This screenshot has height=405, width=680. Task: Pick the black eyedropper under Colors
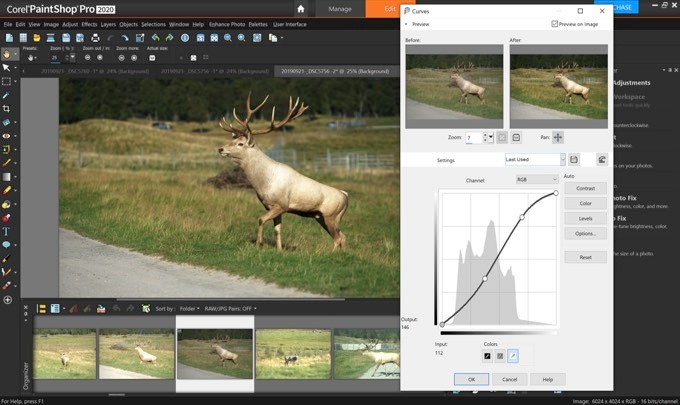pos(488,355)
